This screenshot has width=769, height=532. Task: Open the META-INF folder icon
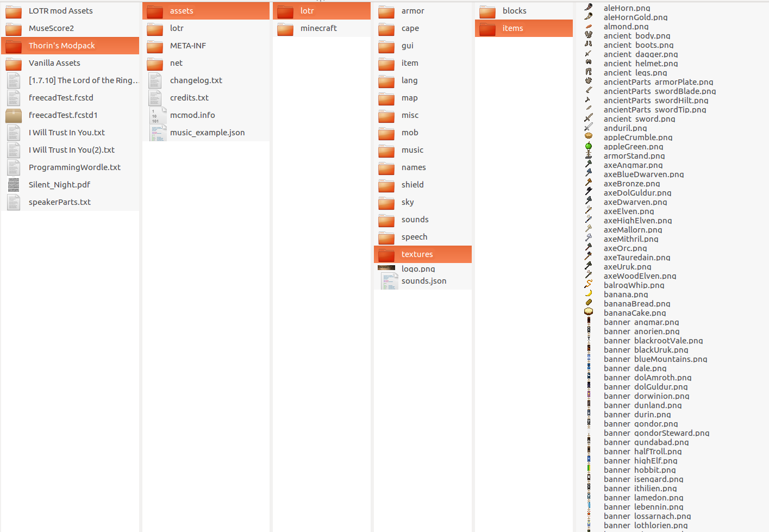tap(155, 46)
